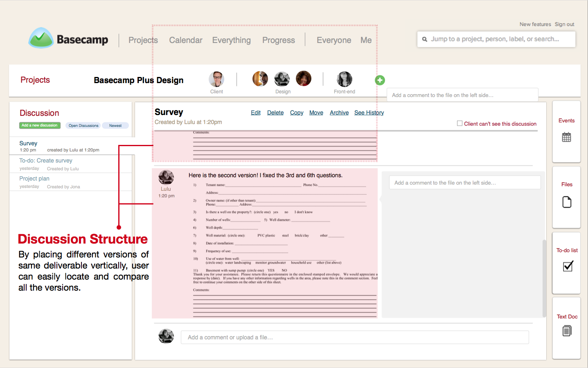588x368 pixels.
Task: Click the Sign out link
Action: (564, 25)
